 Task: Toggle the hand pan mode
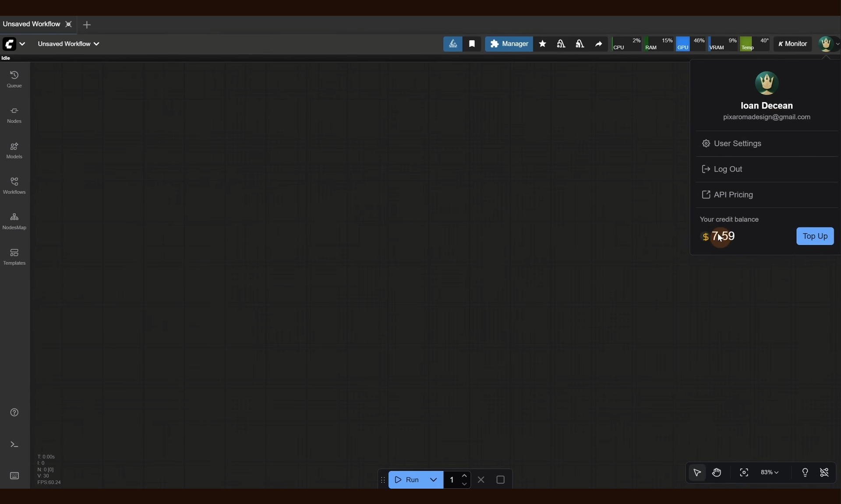coord(717,472)
